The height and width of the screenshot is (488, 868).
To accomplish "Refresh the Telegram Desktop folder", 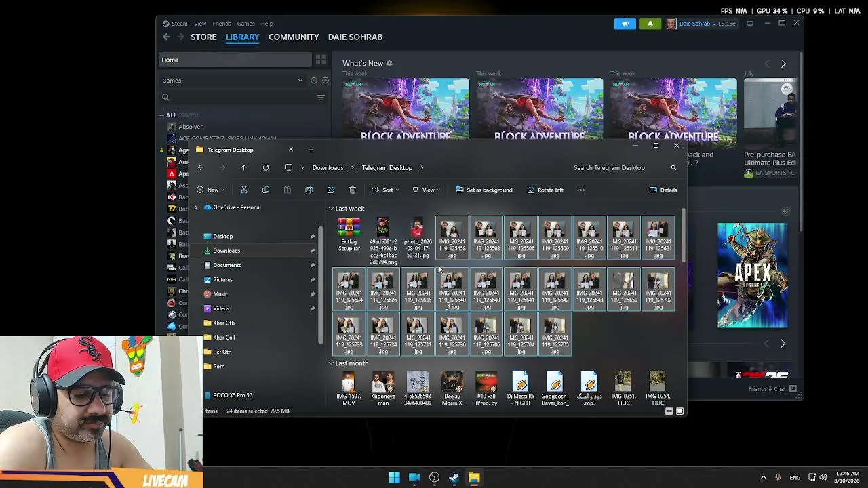I will pyautogui.click(x=266, y=167).
